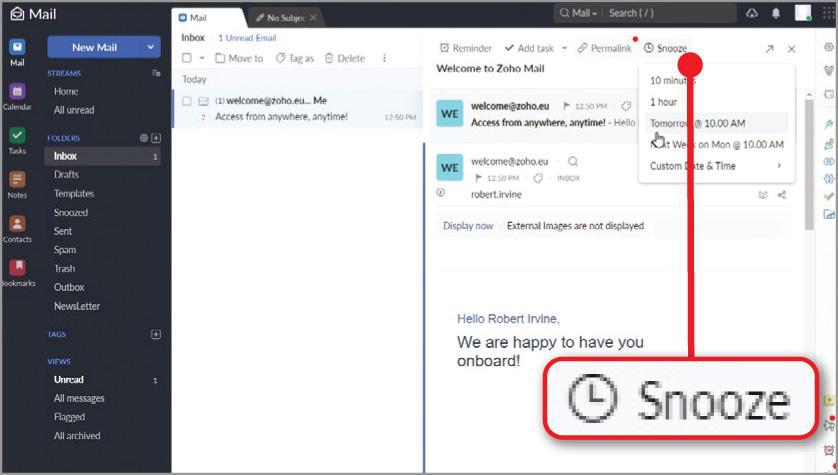
Task: Expand the New Mail dropdown arrow
Action: [151, 47]
